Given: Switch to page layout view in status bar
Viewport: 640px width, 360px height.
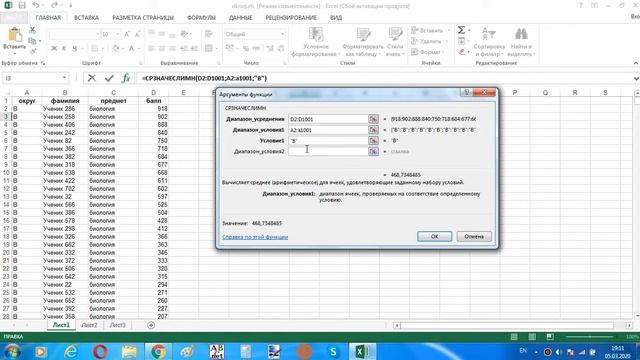Looking at the screenshot, I should [532, 337].
